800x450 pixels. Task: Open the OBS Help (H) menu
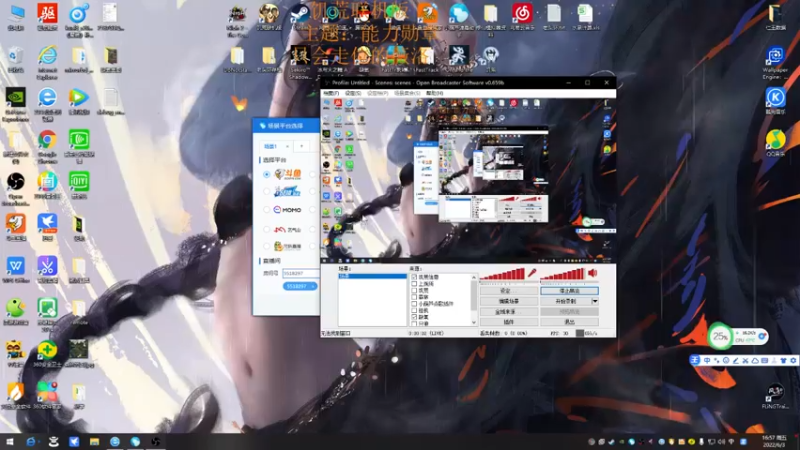coord(435,93)
